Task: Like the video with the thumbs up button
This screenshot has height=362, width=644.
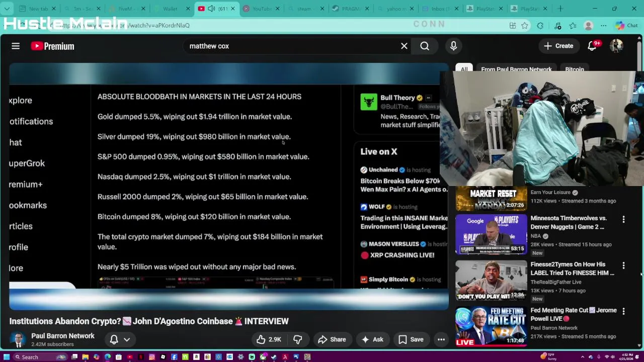Action: [269, 339]
